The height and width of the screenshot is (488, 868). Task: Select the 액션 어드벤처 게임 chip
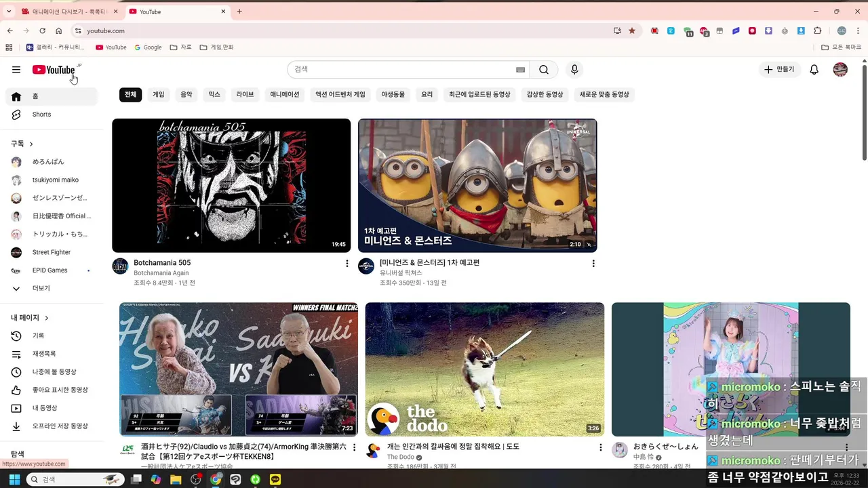[x=340, y=95]
